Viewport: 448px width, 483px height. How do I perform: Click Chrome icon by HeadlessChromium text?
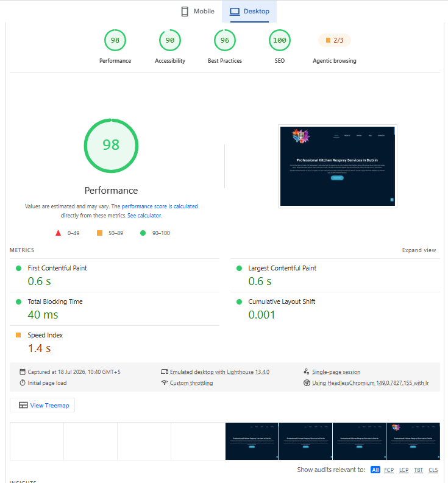307,383
